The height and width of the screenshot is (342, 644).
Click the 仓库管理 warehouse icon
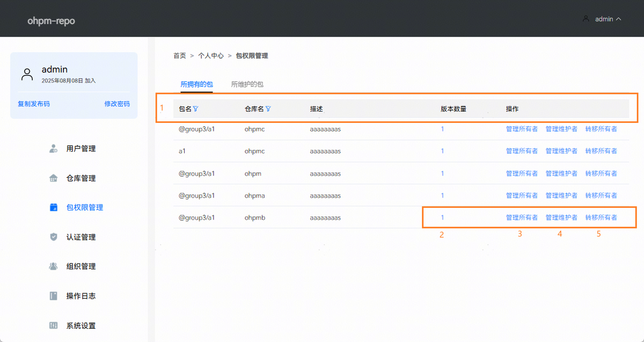click(x=54, y=178)
